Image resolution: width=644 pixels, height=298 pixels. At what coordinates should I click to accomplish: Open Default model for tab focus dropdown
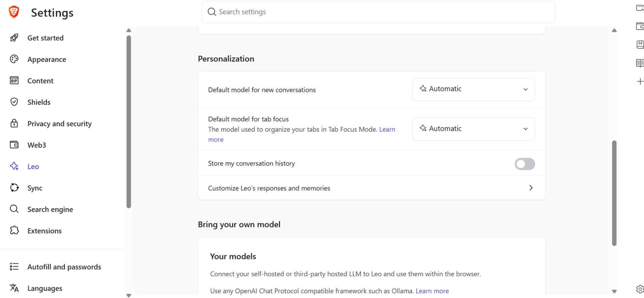(x=474, y=129)
